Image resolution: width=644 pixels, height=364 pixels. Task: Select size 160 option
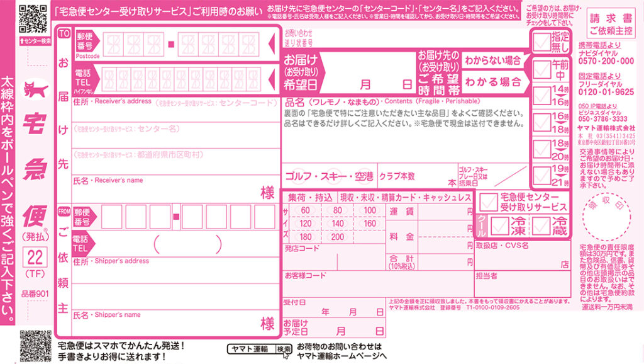click(370, 224)
